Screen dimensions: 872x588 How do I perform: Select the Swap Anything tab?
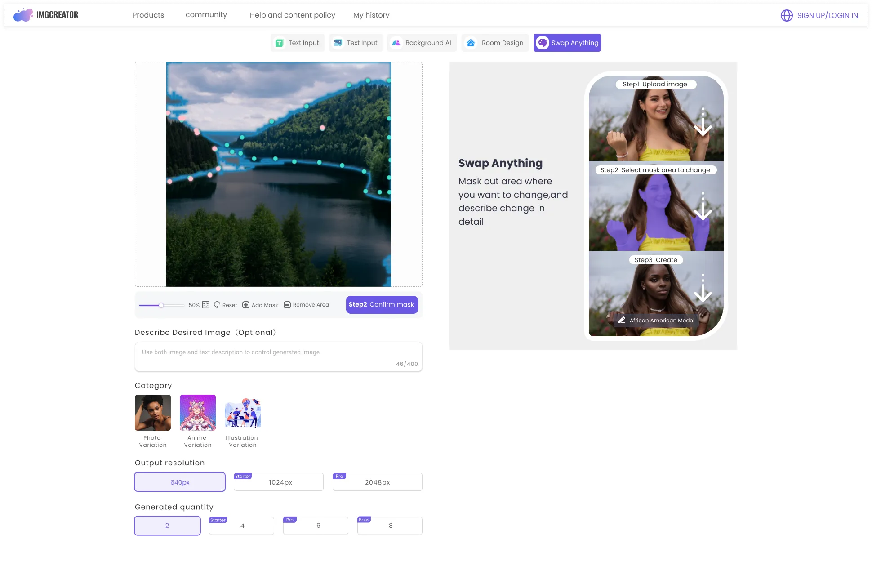pyautogui.click(x=567, y=43)
